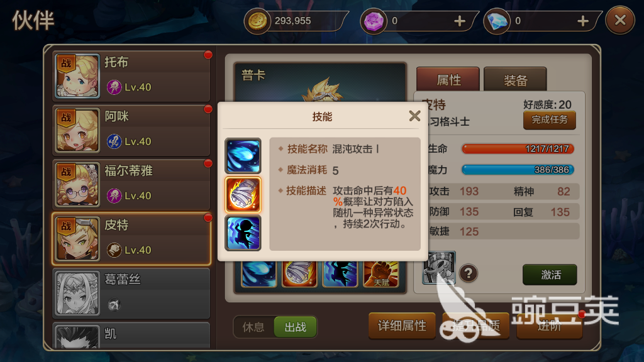Screen dimensions: 644x362
Task: Close the 技能 popup dialog
Action: pyautogui.click(x=414, y=116)
